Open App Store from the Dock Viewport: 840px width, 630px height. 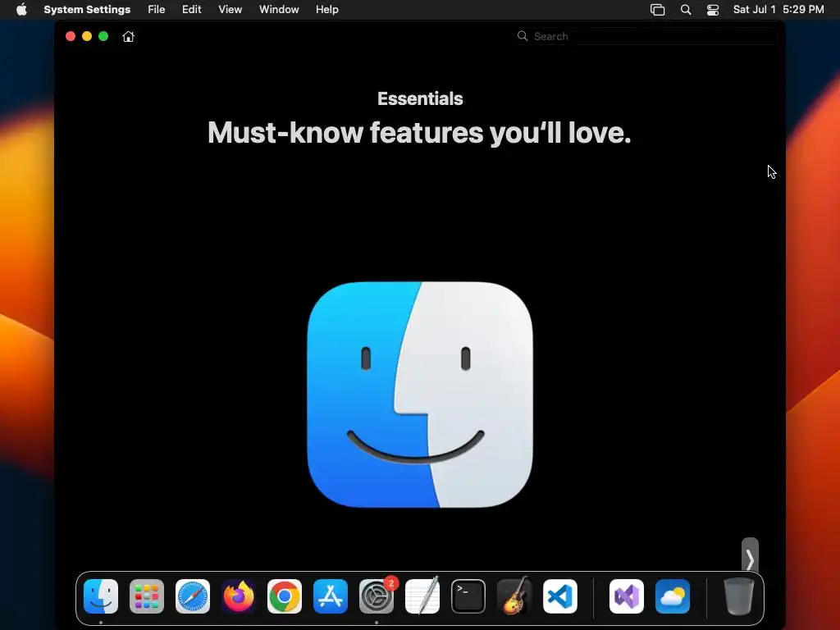pos(331,596)
